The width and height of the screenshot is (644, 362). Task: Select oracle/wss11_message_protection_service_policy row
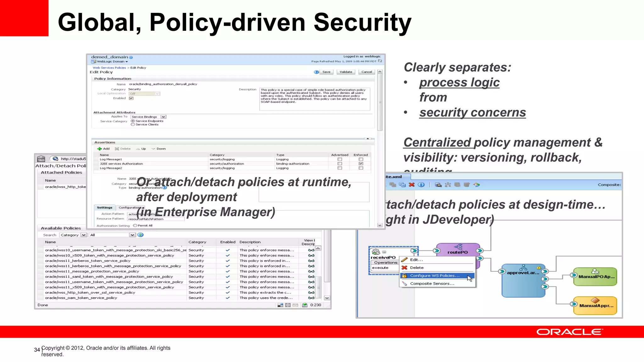tap(176, 271)
